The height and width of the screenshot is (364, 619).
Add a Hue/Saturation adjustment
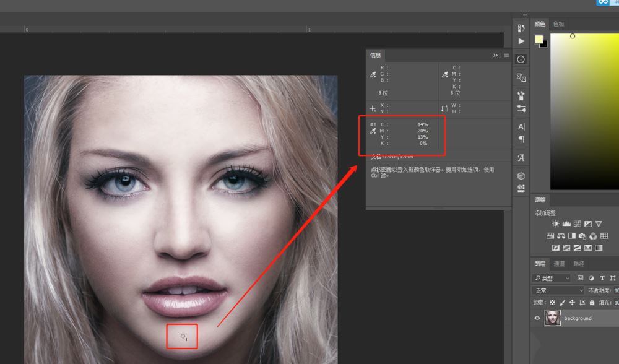click(550, 236)
